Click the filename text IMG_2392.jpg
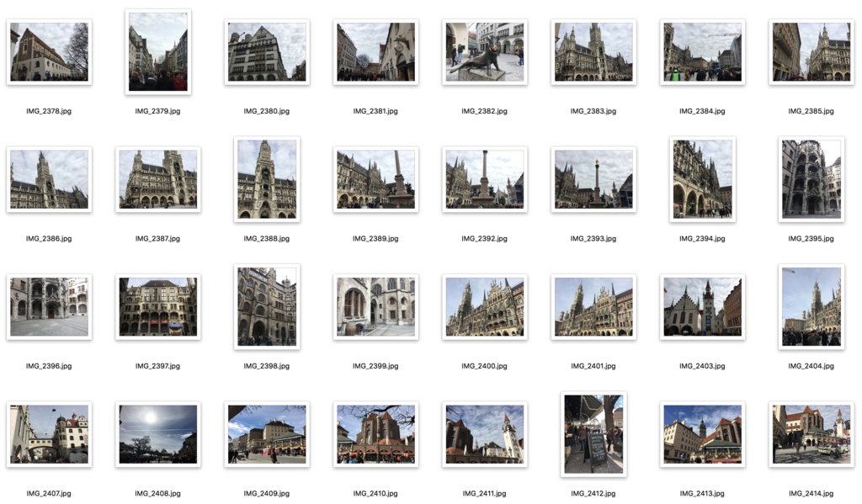The width and height of the screenshot is (862, 504). tap(484, 238)
